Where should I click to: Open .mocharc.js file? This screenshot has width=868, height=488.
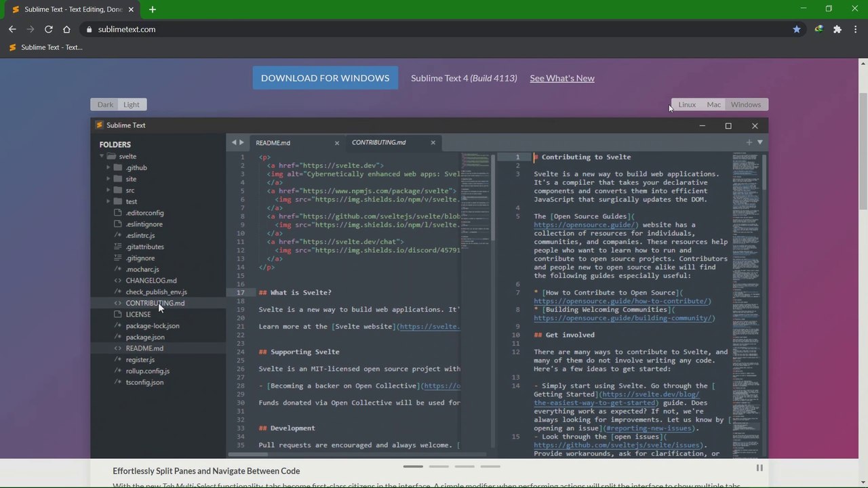coord(142,269)
